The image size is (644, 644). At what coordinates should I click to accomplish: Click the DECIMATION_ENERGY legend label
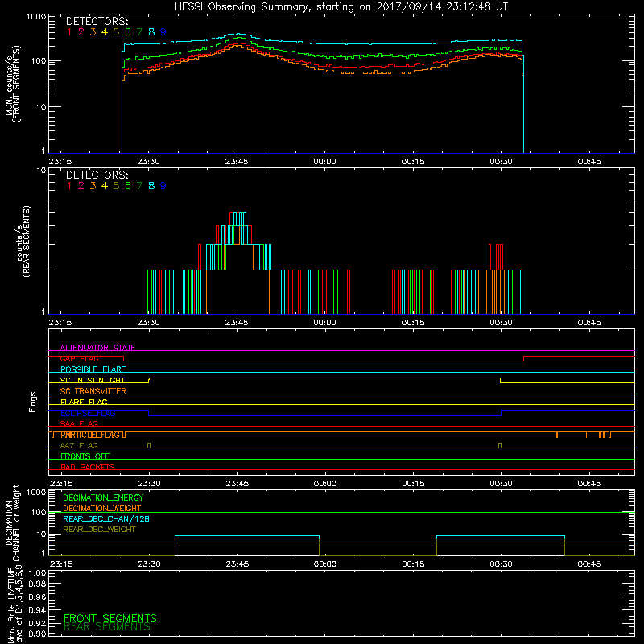click(x=103, y=497)
